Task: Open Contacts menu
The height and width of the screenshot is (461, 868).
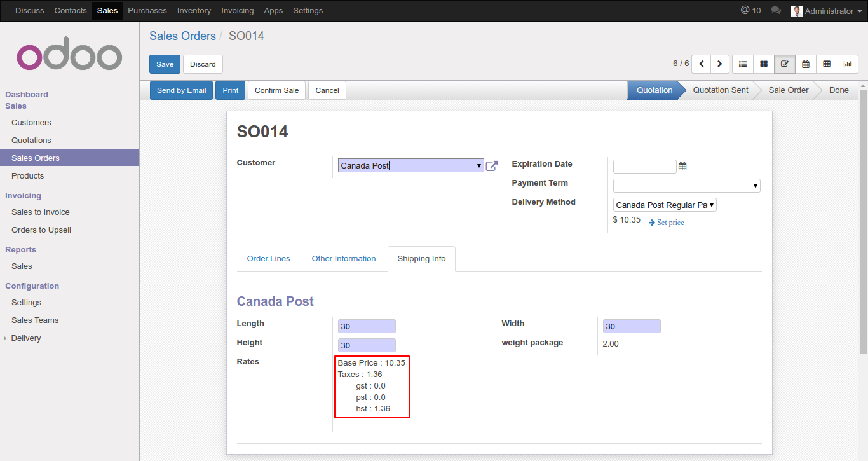Action: pyautogui.click(x=71, y=11)
